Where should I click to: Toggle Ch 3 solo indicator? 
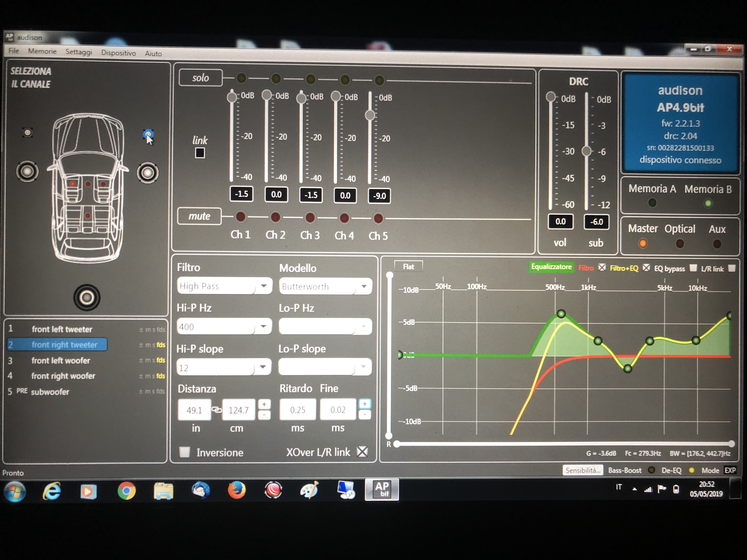click(x=310, y=80)
